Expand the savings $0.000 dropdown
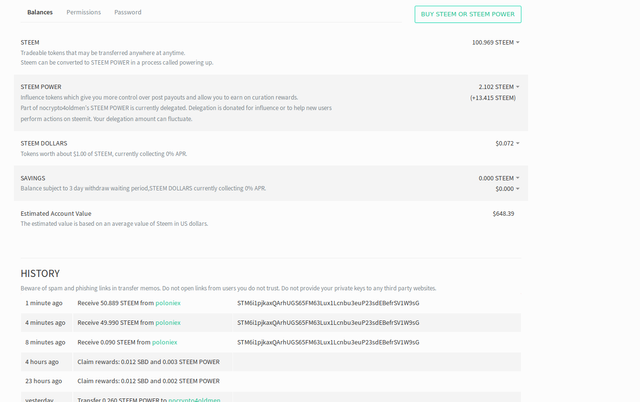 coord(507,188)
